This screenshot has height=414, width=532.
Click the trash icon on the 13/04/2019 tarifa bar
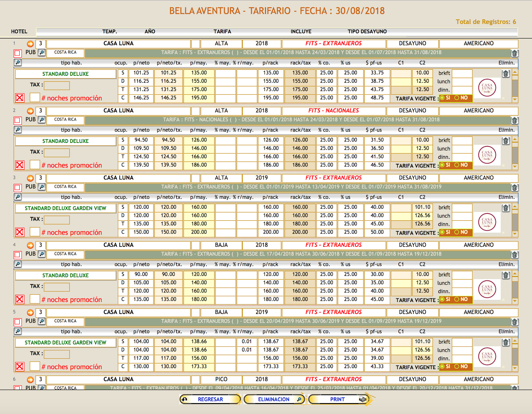[x=514, y=187]
